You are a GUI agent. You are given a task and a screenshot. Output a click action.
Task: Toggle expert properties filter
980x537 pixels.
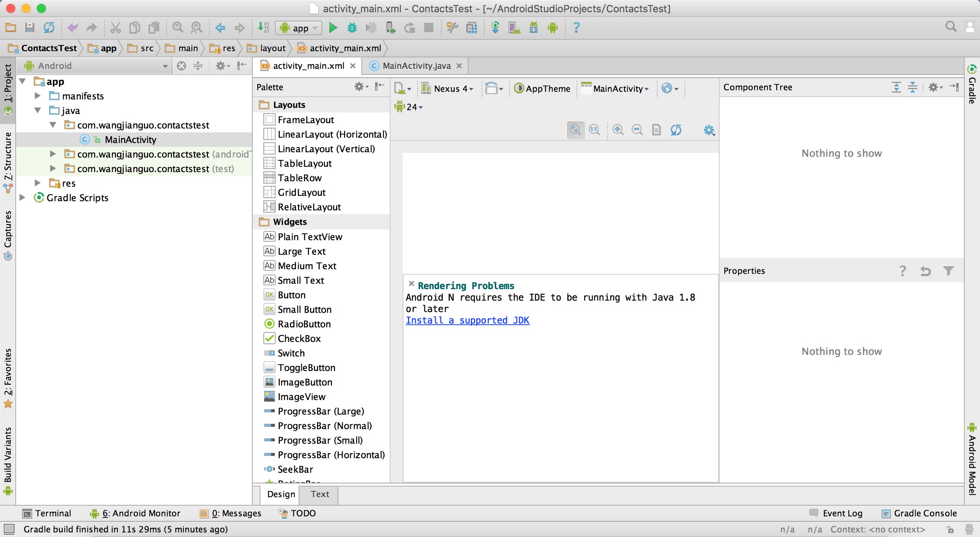(949, 271)
